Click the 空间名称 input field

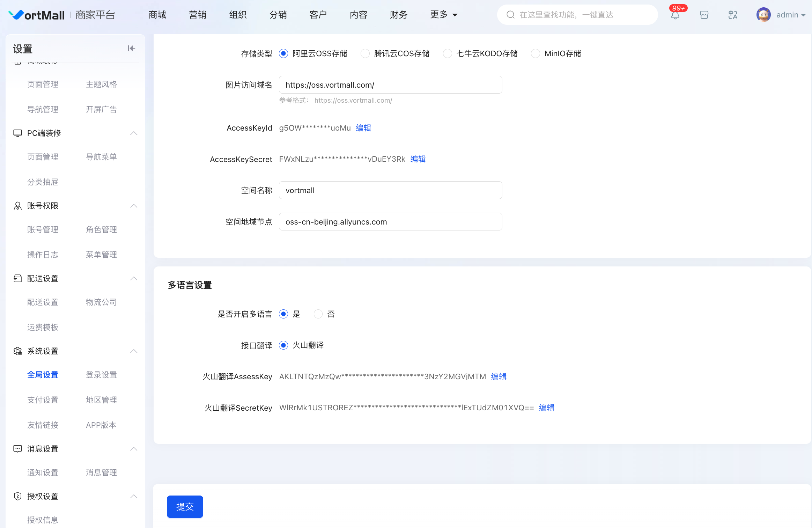point(390,190)
